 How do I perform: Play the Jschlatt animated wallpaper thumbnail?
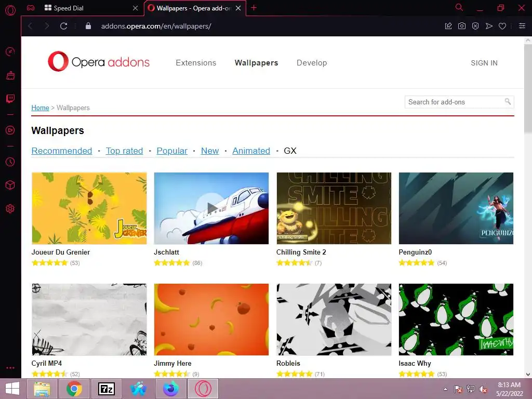pos(211,208)
